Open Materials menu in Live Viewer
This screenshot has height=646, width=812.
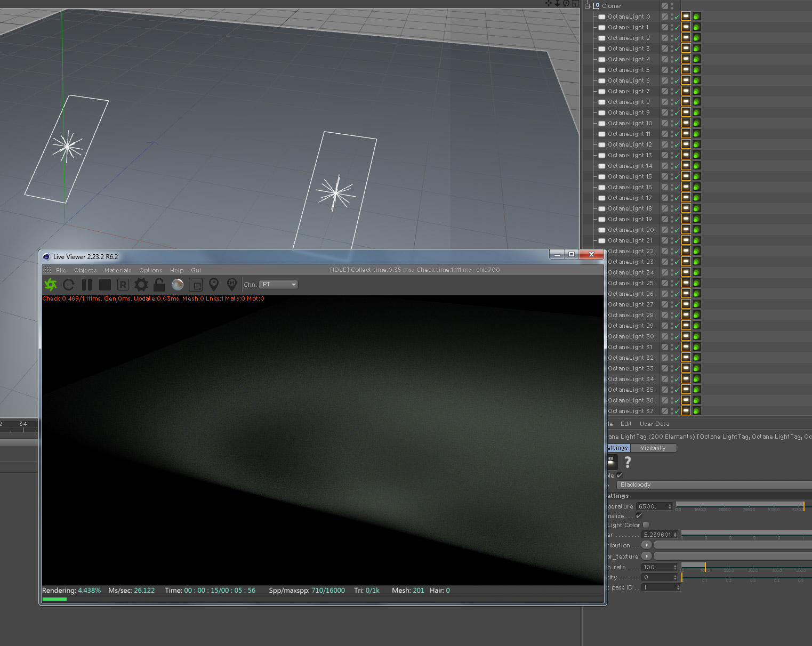[x=118, y=270]
